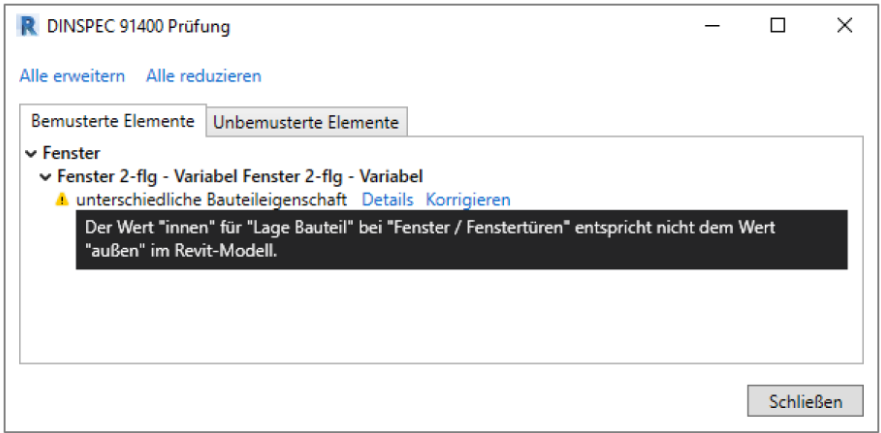Select the 'Fenster' category label
Viewport: 881px width, 433px height.
(71, 154)
